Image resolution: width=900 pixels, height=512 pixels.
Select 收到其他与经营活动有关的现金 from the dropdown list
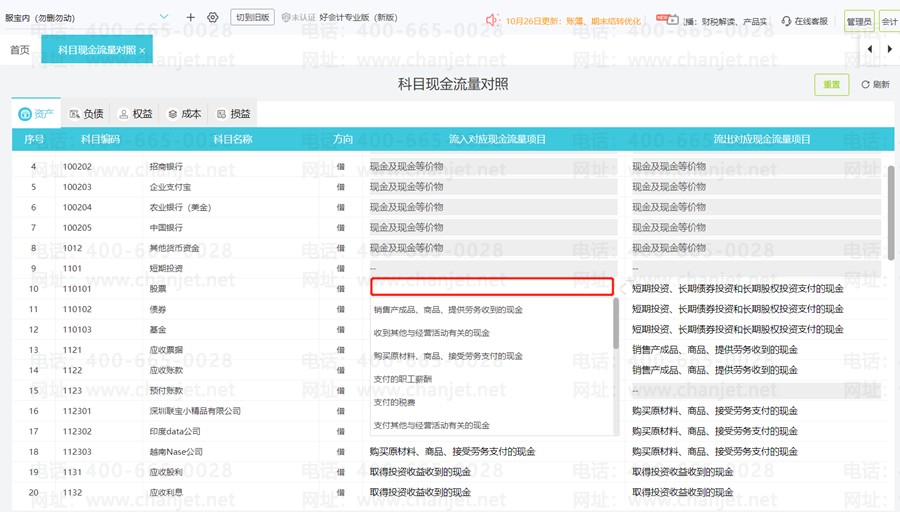[x=432, y=333]
